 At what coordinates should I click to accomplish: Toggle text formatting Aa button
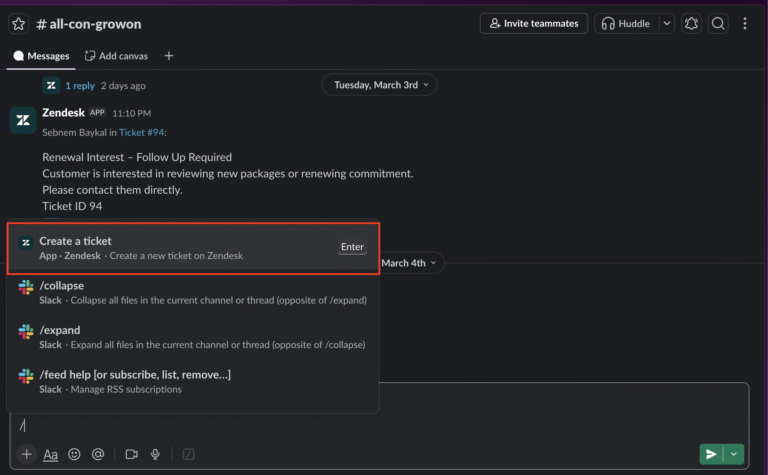50,454
